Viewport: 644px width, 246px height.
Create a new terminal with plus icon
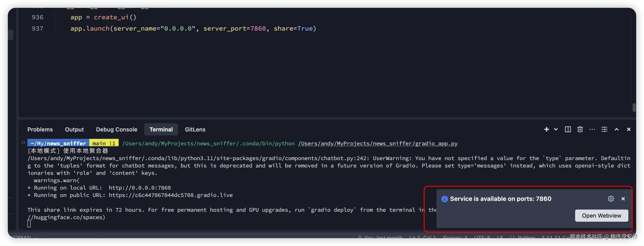point(546,129)
